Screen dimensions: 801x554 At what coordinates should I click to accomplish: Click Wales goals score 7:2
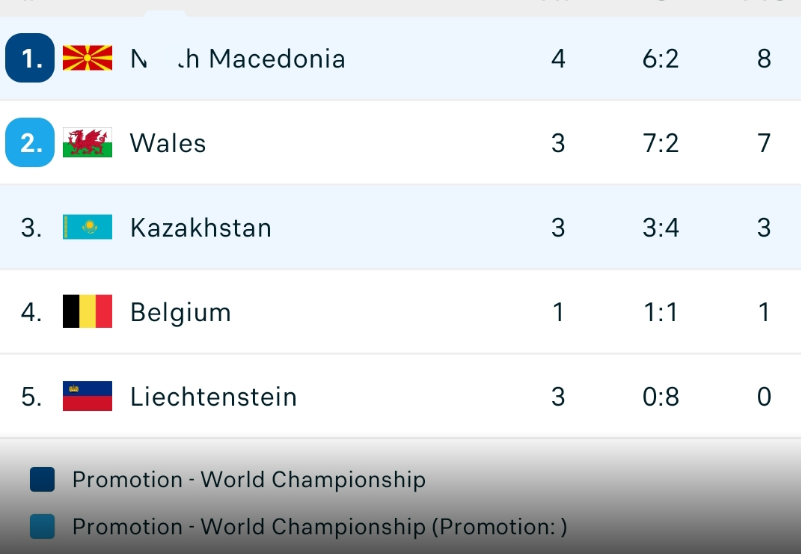coord(660,143)
